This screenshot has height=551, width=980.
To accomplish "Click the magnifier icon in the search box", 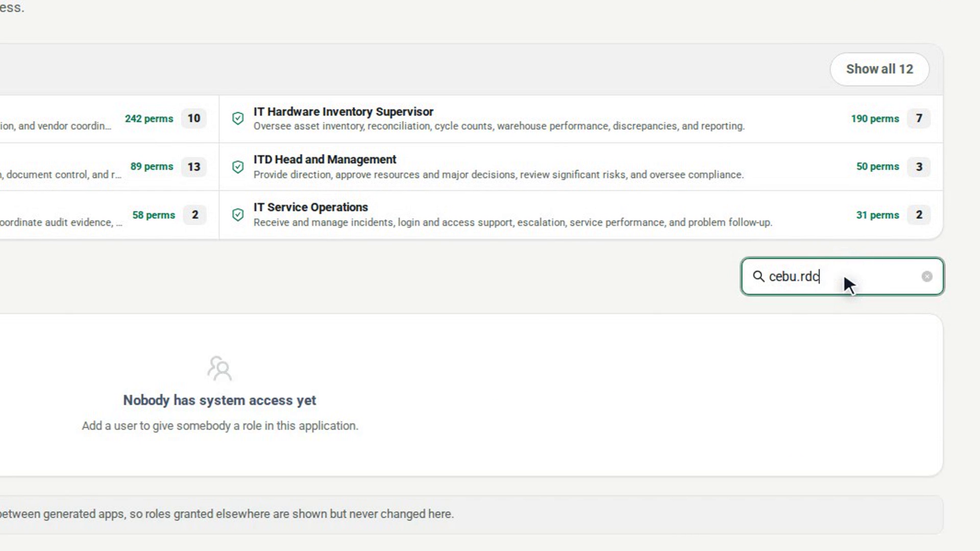I will (x=758, y=277).
